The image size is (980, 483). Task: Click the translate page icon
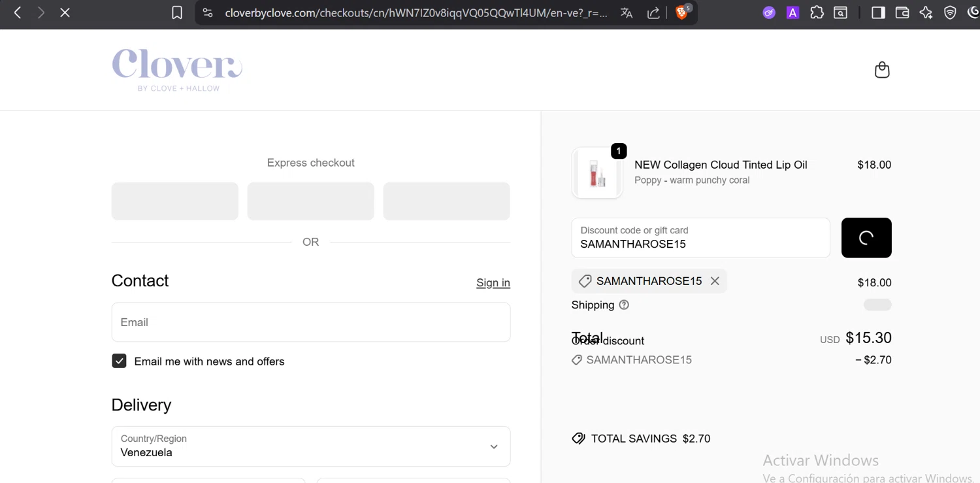[627, 13]
